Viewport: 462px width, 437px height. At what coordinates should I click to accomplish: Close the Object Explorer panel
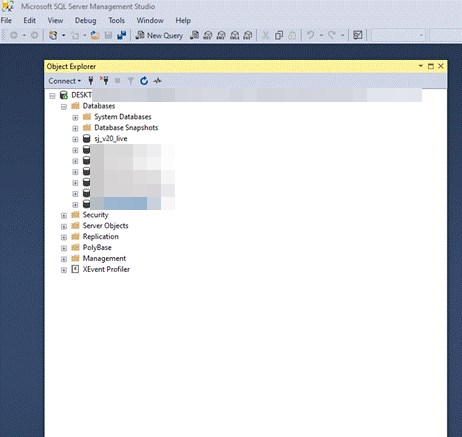click(x=441, y=66)
